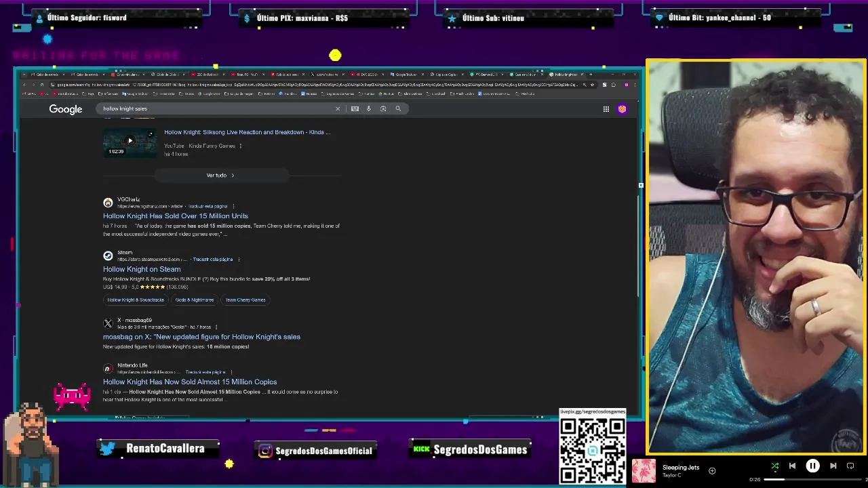Open the browser three-dot menu
The width and height of the screenshot is (868, 488).
tap(635, 85)
